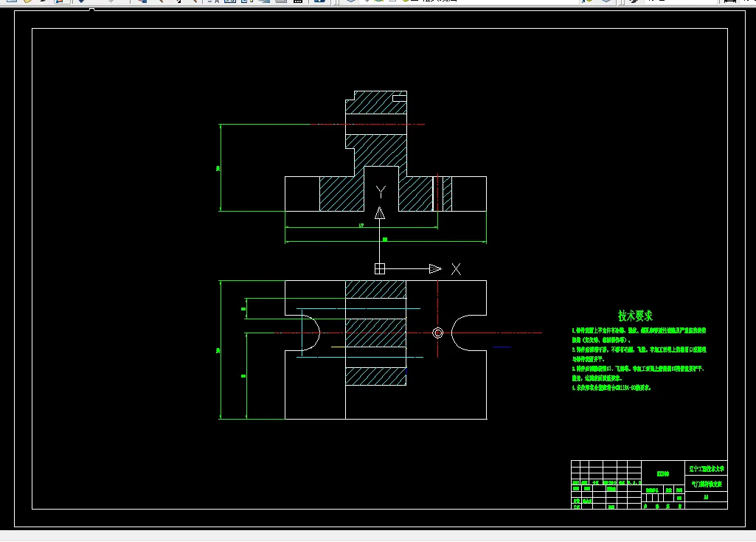This screenshot has width=756, height=542.
Task: Select the X label of the UCS icon
Action: pyautogui.click(x=456, y=269)
